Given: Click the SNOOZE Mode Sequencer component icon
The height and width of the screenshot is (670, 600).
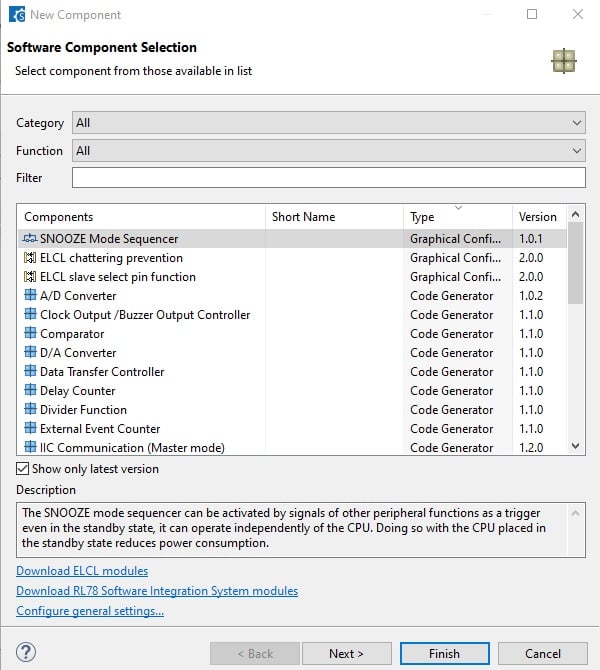Looking at the screenshot, I should coord(30,239).
